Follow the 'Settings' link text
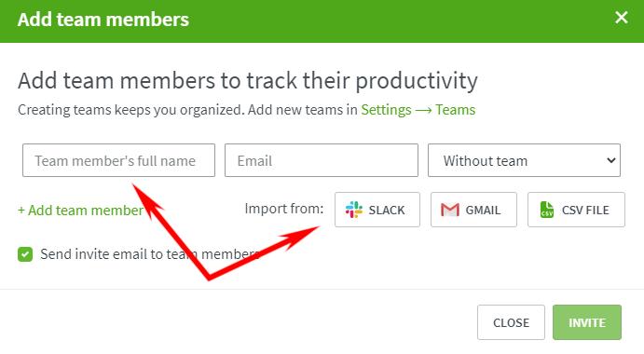Viewport: 644px width, 354px height. pyautogui.click(x=386, y=110)
